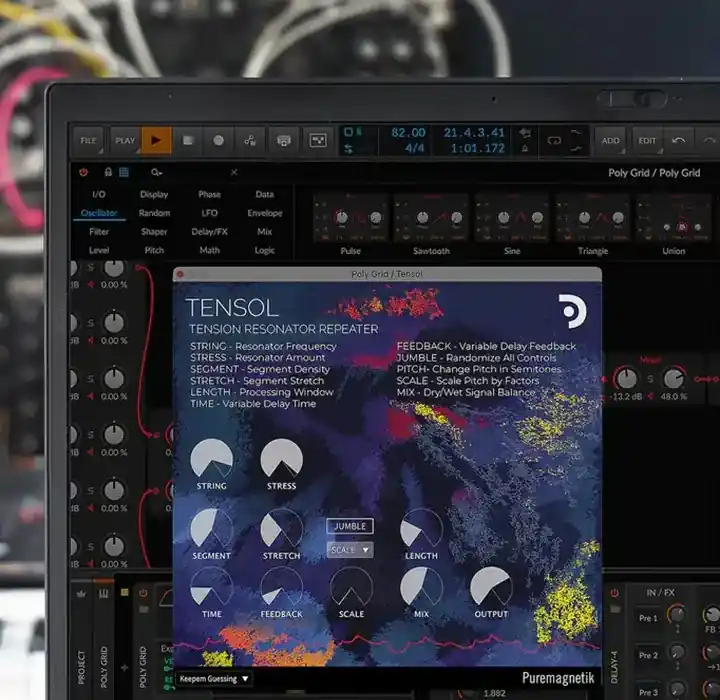Screen dimensions: 720x700
Task: Open the EDIT menu
Action: click(647, 140)
